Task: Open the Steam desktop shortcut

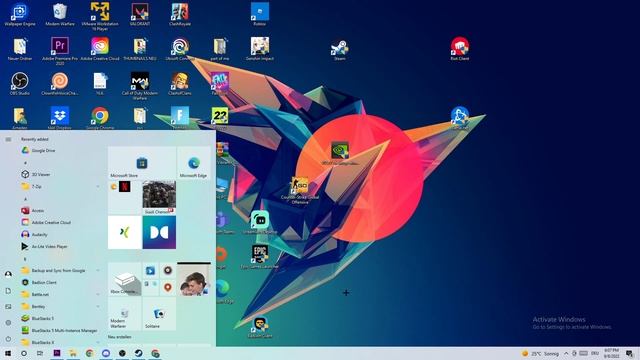Action: click(340, 50)
